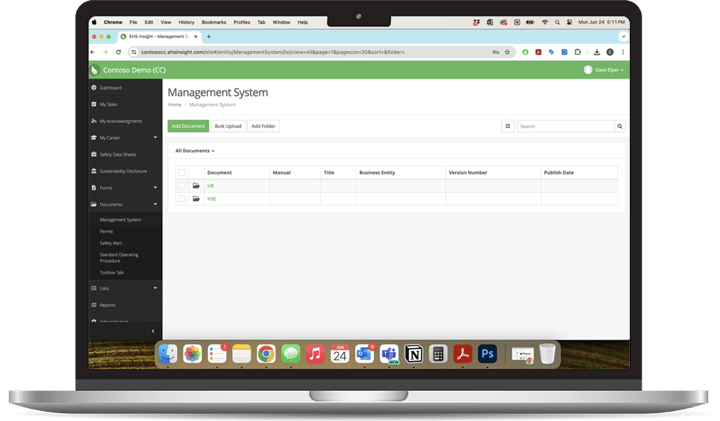Open the History menu
The image size is (720, 421).
click(186, 22)
